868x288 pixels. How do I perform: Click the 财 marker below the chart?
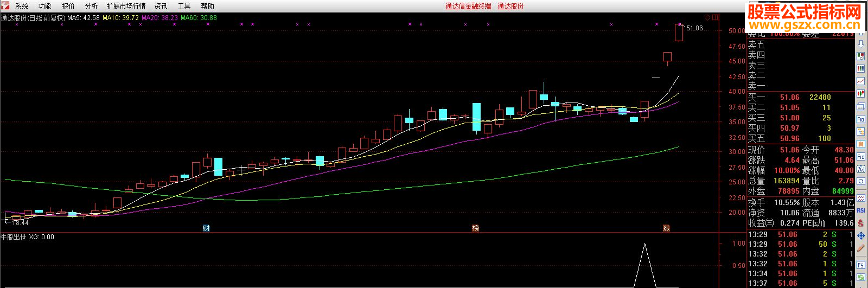[x=206, y=228]
